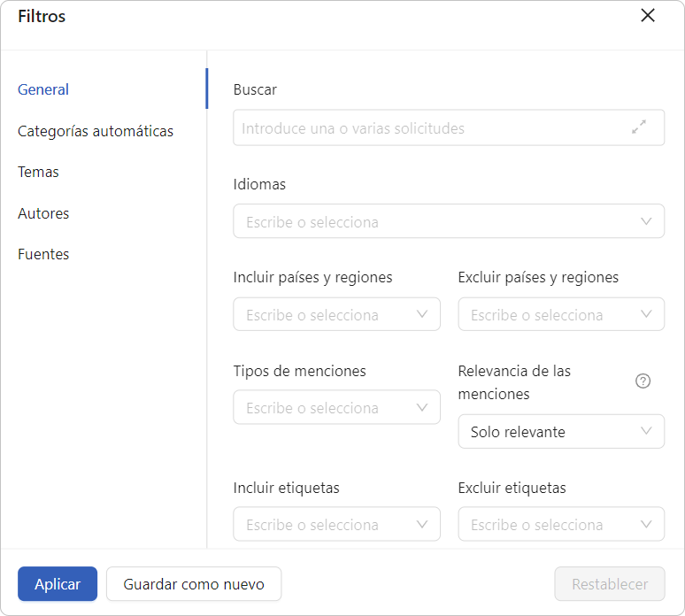Close the Filtros dialog with the X
Viewport: 685px width, 616px height.
(648, 15)
